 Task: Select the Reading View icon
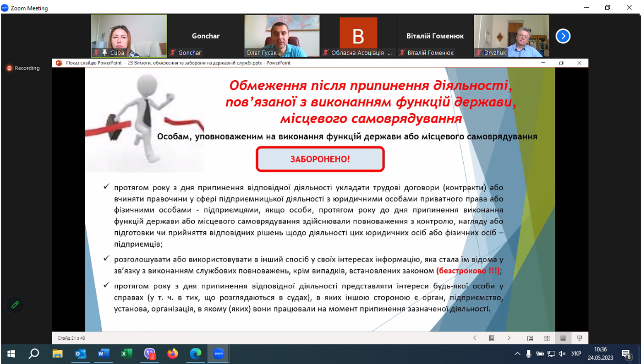563,338
